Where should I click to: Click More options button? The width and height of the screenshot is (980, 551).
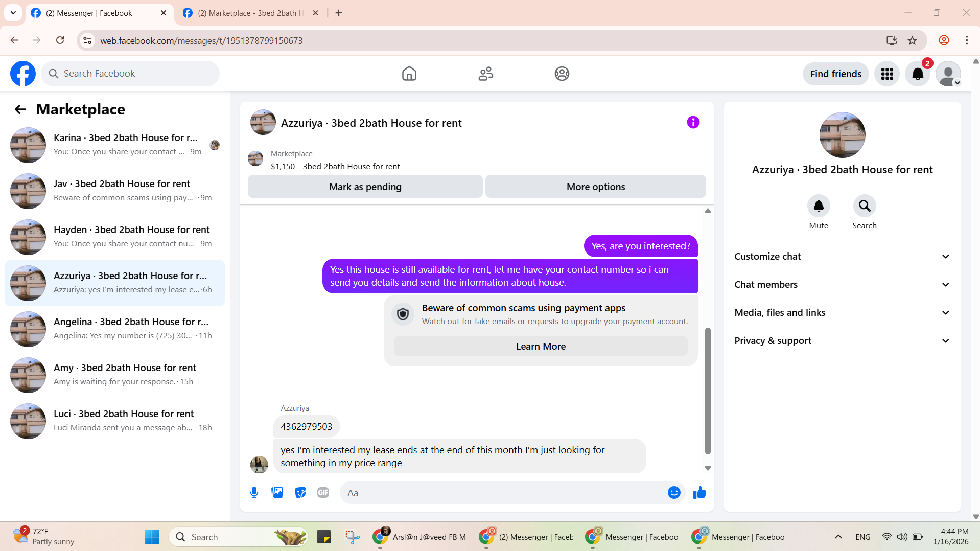595,187
